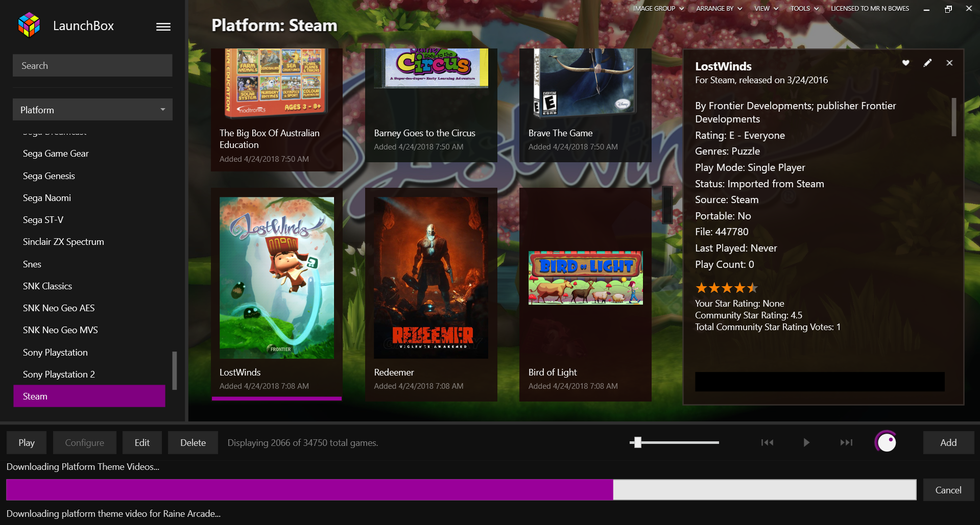Mark LostWinds as favorite with heart icon

click(905, 63)
